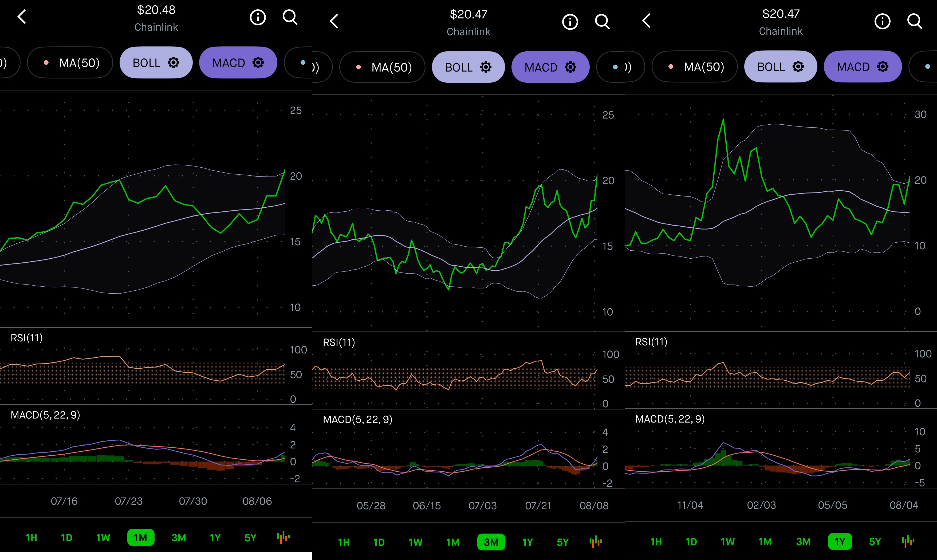
Task: Select highlighted 1Y timeframe in right panel
Action: pyautogui.click(x=840, y=541)
